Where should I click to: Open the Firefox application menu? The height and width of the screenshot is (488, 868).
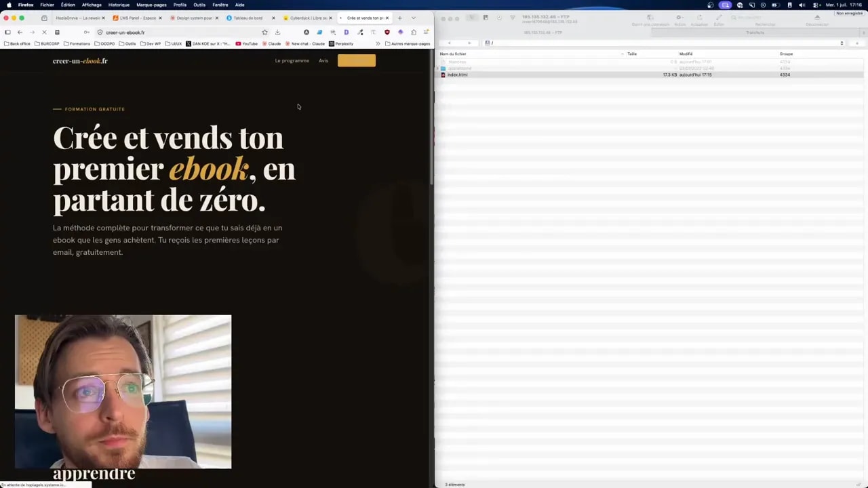coord(426,32)
